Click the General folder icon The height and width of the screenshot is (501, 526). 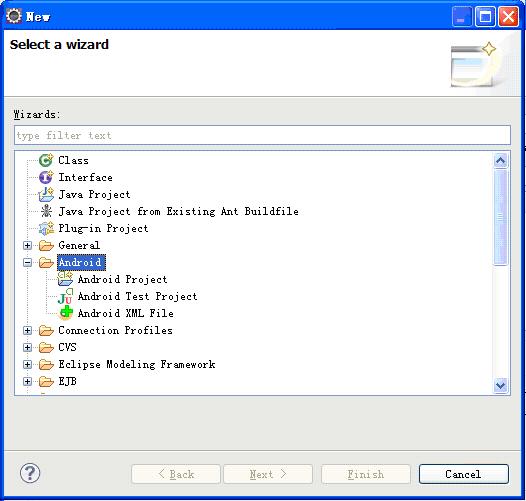coord(46,246)
